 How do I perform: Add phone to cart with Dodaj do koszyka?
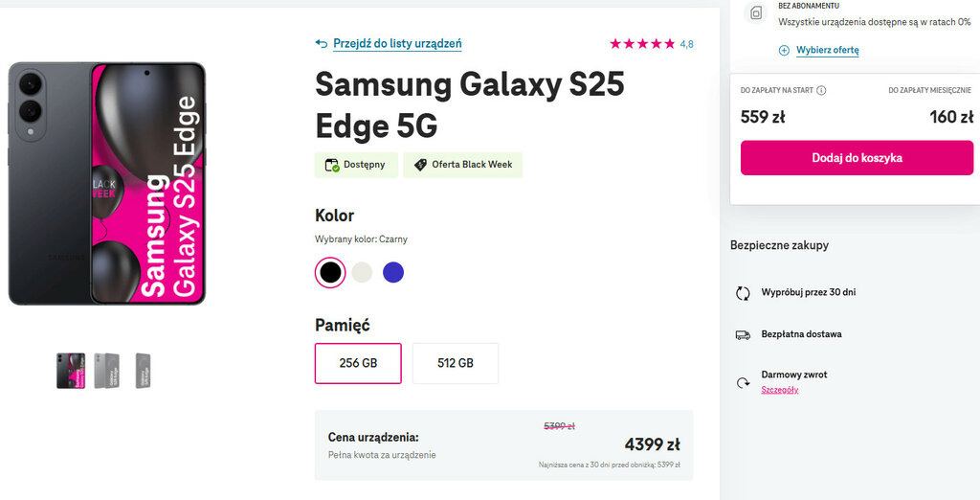coord(857,158)
